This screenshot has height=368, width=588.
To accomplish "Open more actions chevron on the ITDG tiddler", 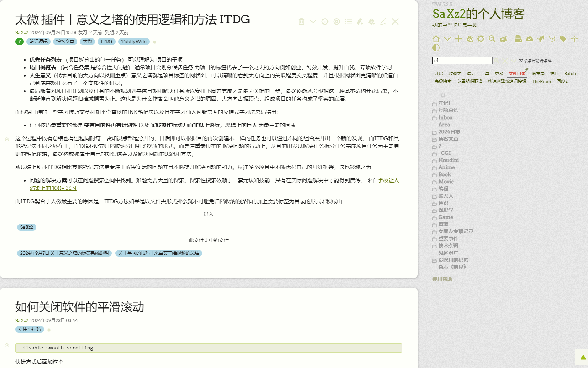I will tap(313, 22).
